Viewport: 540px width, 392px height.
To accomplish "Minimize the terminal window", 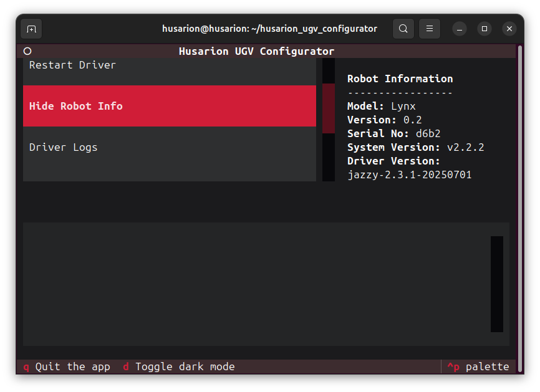I will [x=460, y=29].
